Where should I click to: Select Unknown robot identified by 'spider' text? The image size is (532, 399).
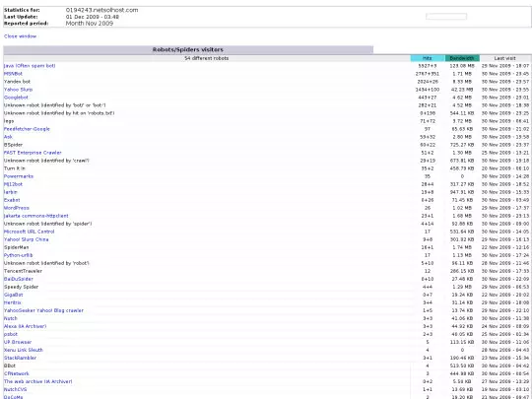point(48,224)
